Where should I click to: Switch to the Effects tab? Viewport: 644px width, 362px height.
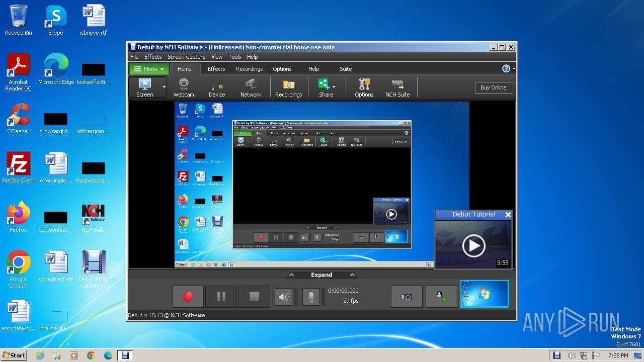coord(216,69)
